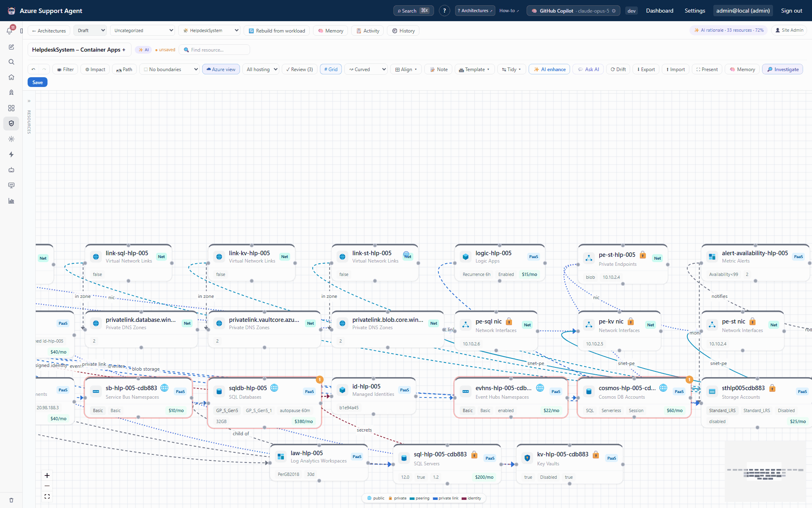Screen dimensions: 812x508
Task: Open the Activity tab
Action: (x=368, y=31)
